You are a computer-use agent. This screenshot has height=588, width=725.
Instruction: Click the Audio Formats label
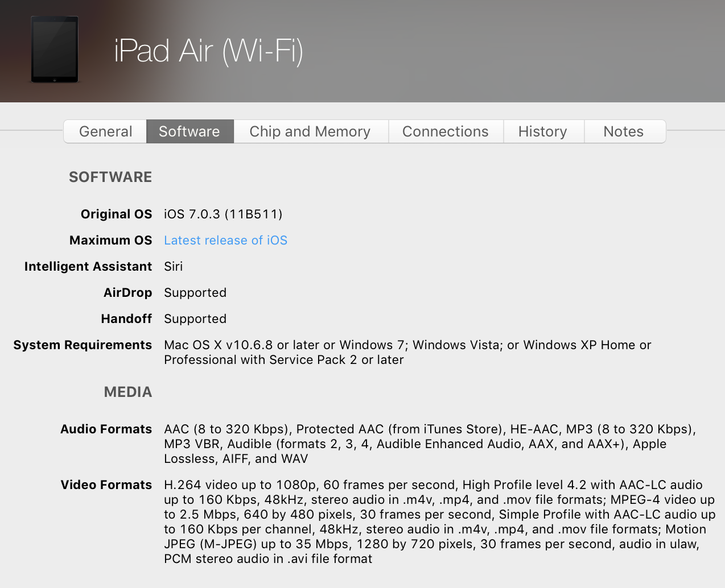click(106, 429)
